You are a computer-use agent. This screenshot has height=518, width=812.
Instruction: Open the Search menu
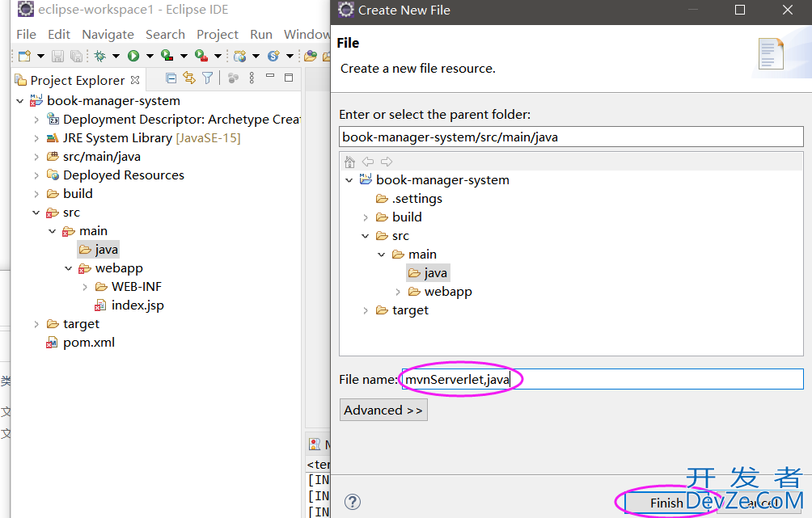pos(165,34)
